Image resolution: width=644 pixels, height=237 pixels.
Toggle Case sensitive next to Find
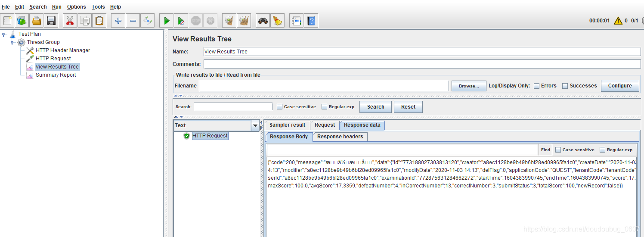click(558, 150)
